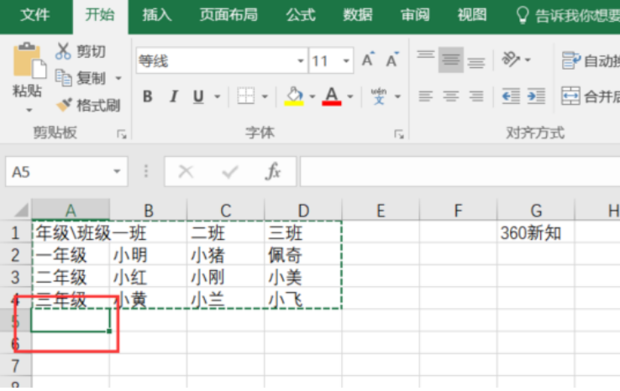Image resolution: width=620 pixels, height=391 pixels.
Task: Select row 7 header
Action: click(x=15, y=365)
